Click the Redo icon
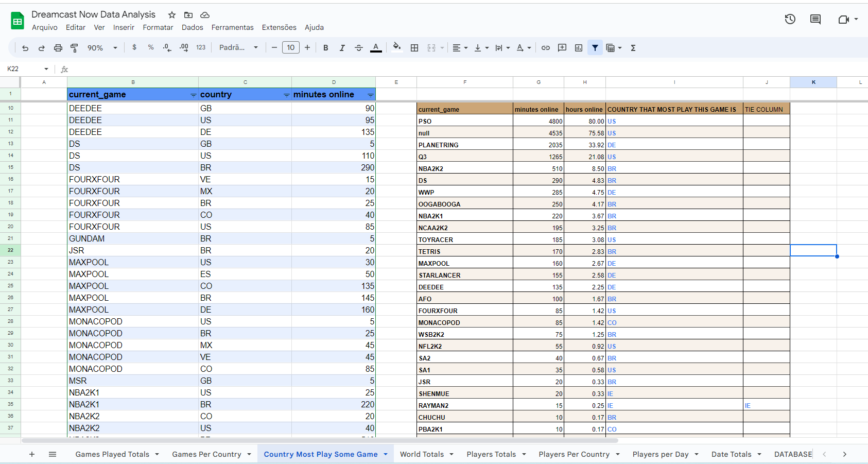The image size is (868, 464). click(42, 48)
